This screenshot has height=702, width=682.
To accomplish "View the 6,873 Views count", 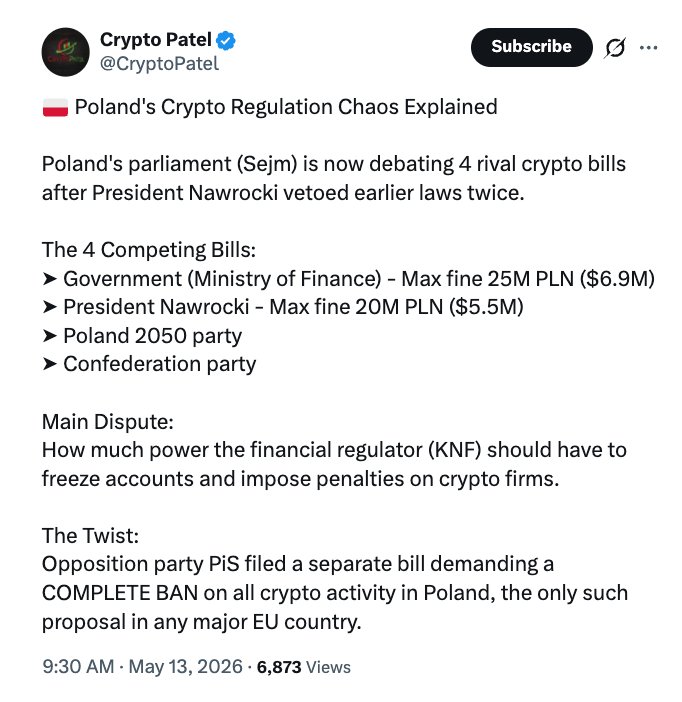I will pos(304,667).
